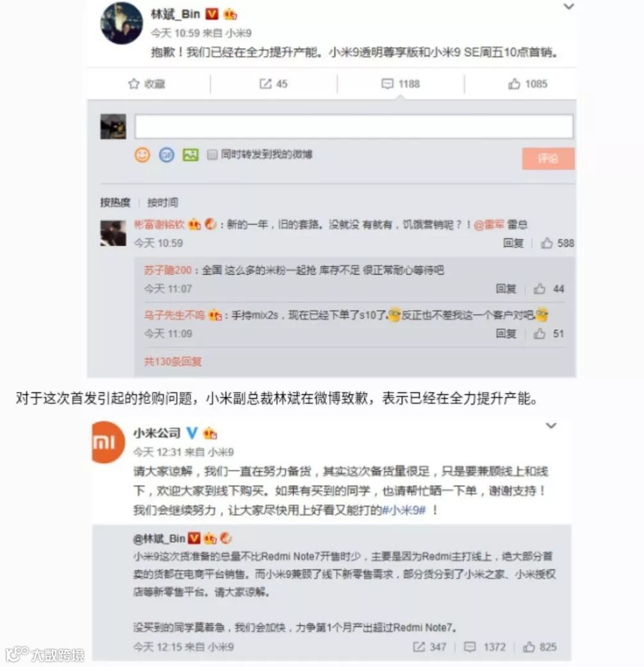The height and width of the screenshot is (667, 644).
Task: Favorite the post with 收藏 star
Action: (x=146, y=84)
